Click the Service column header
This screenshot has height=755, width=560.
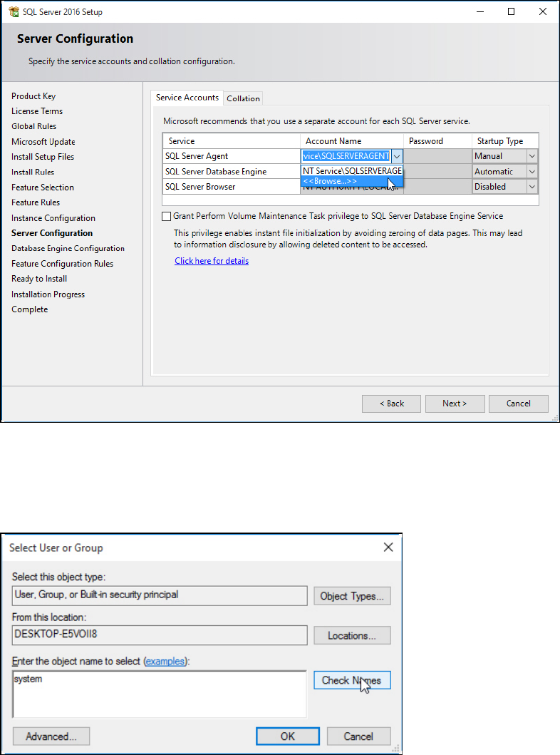[x=232, y=141]
